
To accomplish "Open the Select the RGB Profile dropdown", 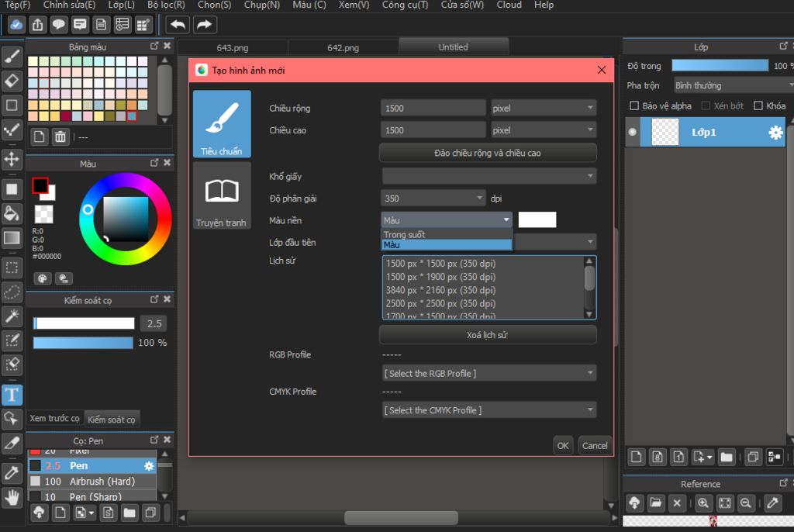I will tap(489, 374).
